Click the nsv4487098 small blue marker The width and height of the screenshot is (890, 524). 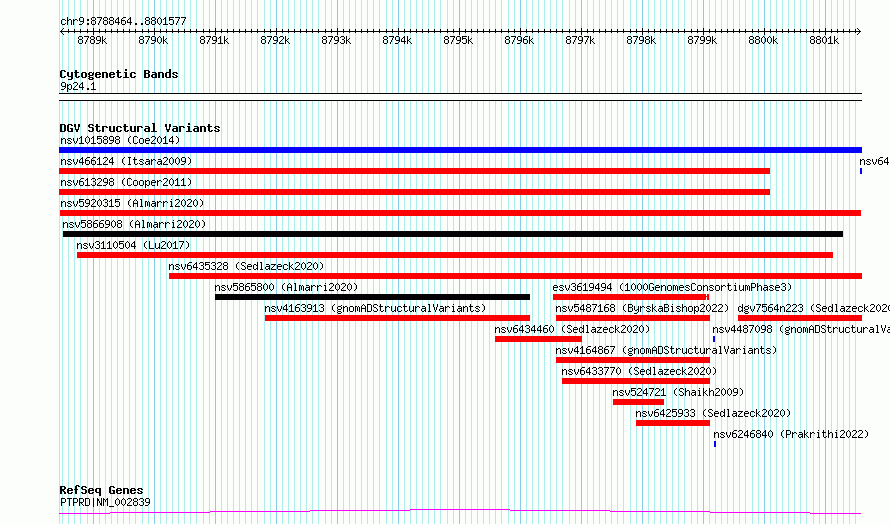pos(714,339)
